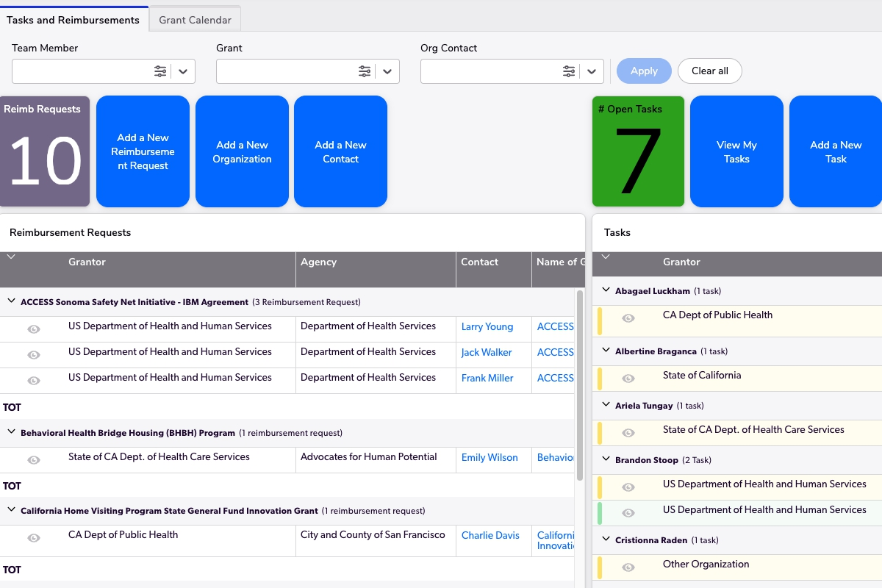The image size is (882, 588).
Task: Click Add a New Reimbursement Request tile
Action: click(x=143, y=151)
